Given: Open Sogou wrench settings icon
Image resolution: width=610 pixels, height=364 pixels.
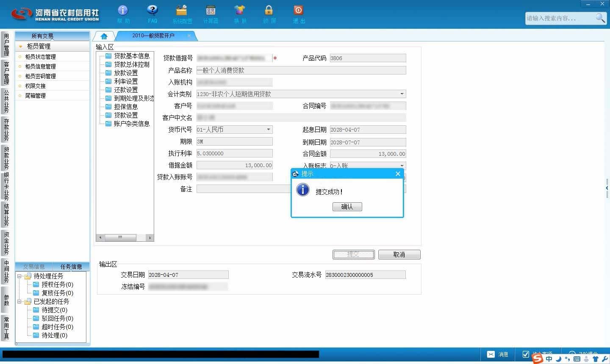Looking at the screenshot, I should [604, 359].
